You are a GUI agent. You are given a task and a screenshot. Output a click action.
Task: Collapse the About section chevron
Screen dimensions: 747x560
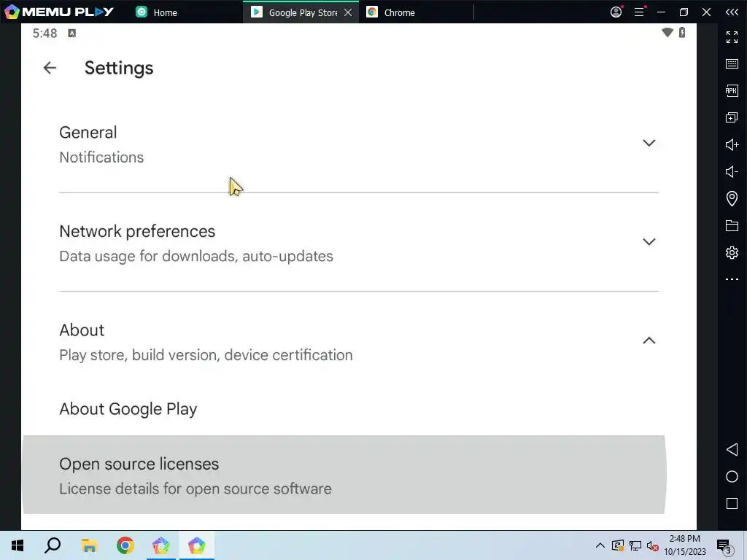(649, 341)
